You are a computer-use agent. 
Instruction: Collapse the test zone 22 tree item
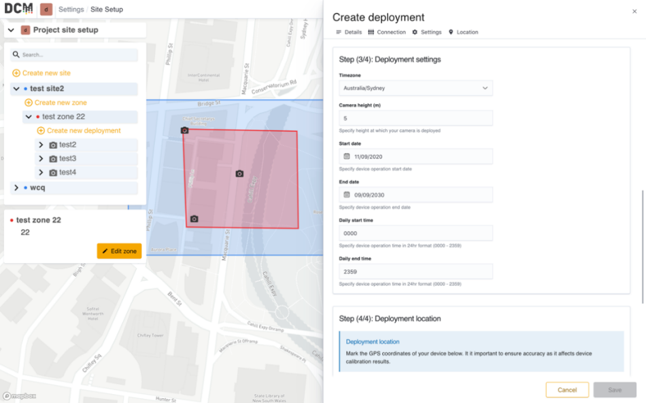28,117
